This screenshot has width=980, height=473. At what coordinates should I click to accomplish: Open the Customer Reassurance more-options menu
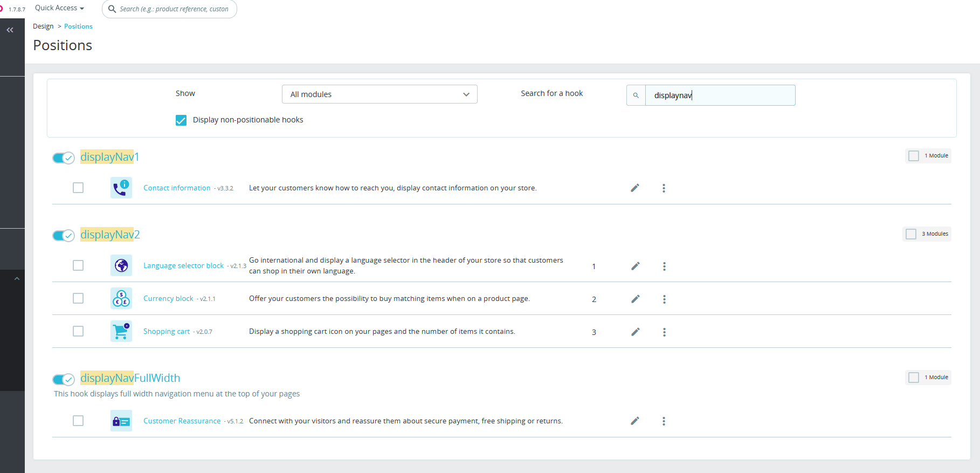pyautogui.click(x=664, y=421)
